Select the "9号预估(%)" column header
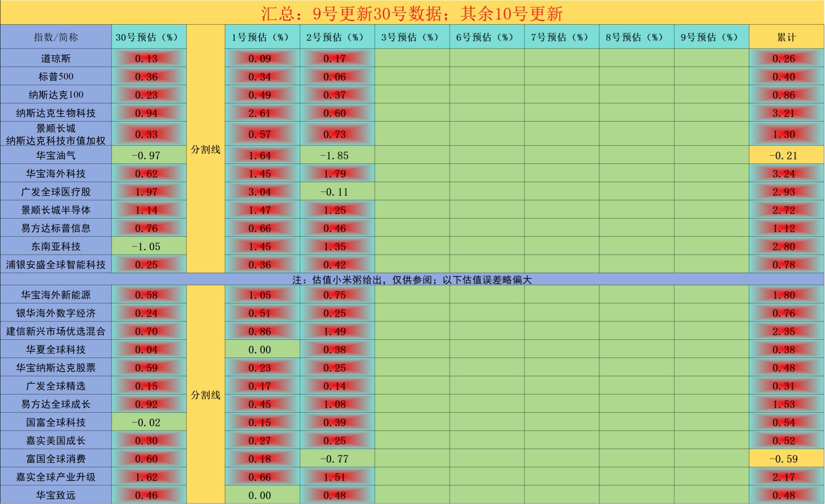The width and height of the screenshot is (825, 504). pyautogui.click(x=711, y=37)
